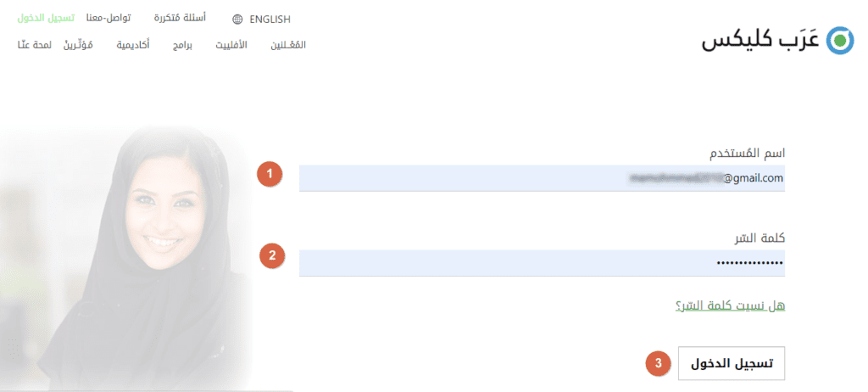Open the تواصل-معنا contact page
The width and height of the screenshot is (868, 392).
click(x=108, y=18)
